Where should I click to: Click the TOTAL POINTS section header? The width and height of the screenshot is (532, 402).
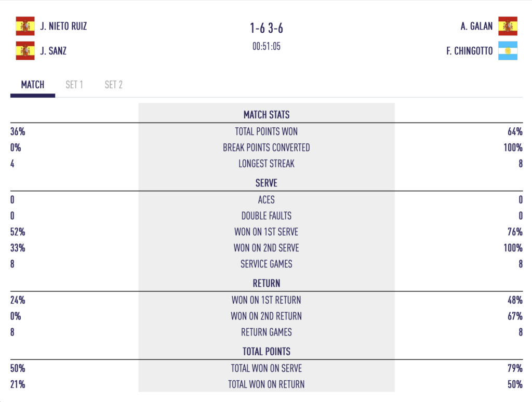tap(267, 352)
